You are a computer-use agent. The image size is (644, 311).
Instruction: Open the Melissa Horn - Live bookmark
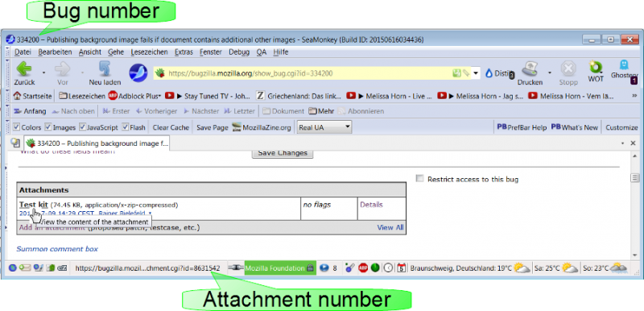[x=389, y=96]
